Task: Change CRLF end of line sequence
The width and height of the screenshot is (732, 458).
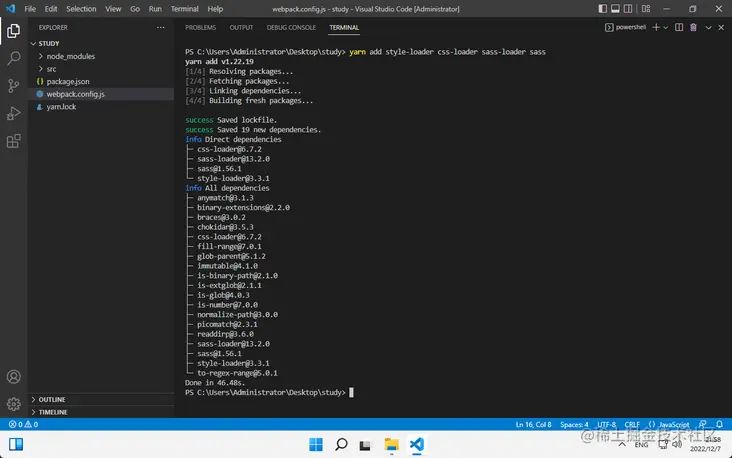Action: coord(632,424)
